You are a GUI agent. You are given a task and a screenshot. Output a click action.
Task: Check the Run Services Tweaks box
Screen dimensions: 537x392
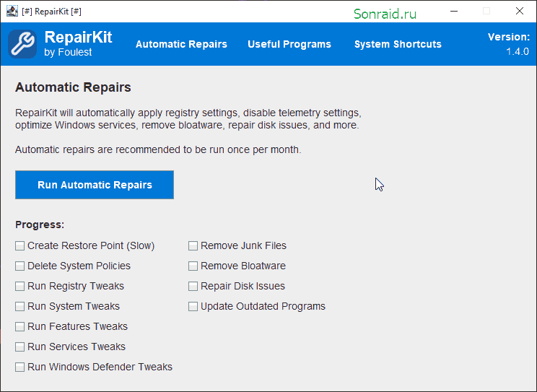point(20,347)
